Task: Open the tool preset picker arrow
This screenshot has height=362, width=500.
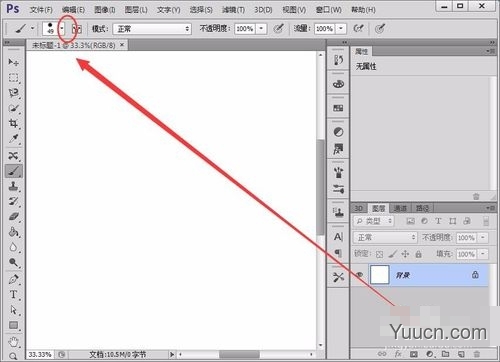Action: (x=32, y=29)
